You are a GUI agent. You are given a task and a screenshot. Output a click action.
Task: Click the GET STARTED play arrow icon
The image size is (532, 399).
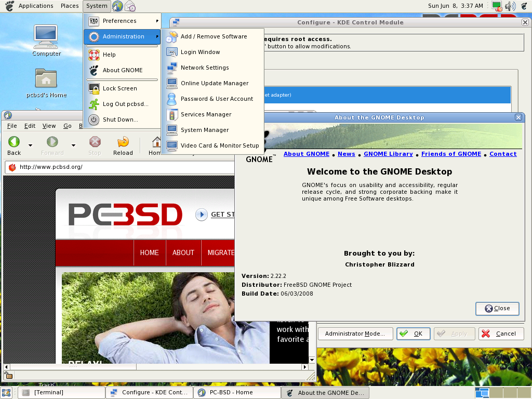point(201,215)
